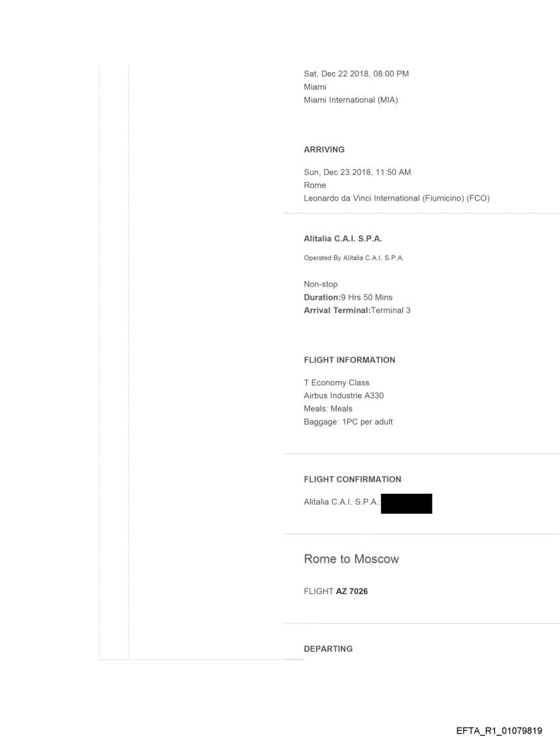Click the Arrival Terminal: Terminal 3 line

click(357, 310)
